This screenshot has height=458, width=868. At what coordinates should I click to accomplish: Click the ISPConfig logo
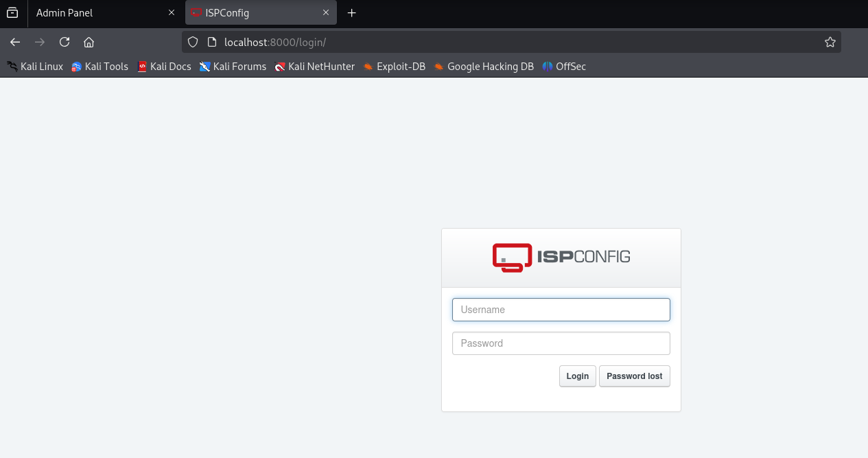[x=561, y=257]
